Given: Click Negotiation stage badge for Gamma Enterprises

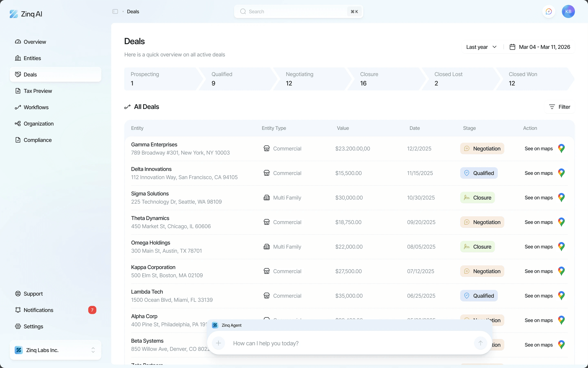Looking at the screenshot, I should (x=482, y=148).
